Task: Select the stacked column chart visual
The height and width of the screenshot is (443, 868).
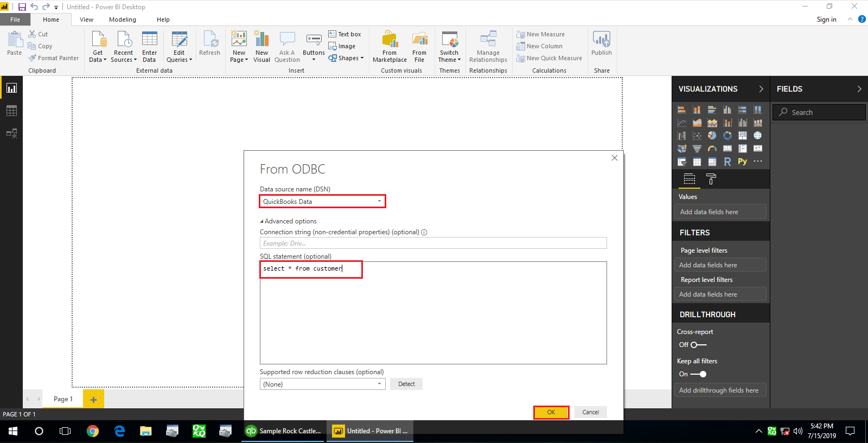Action: tap(697, 110)
